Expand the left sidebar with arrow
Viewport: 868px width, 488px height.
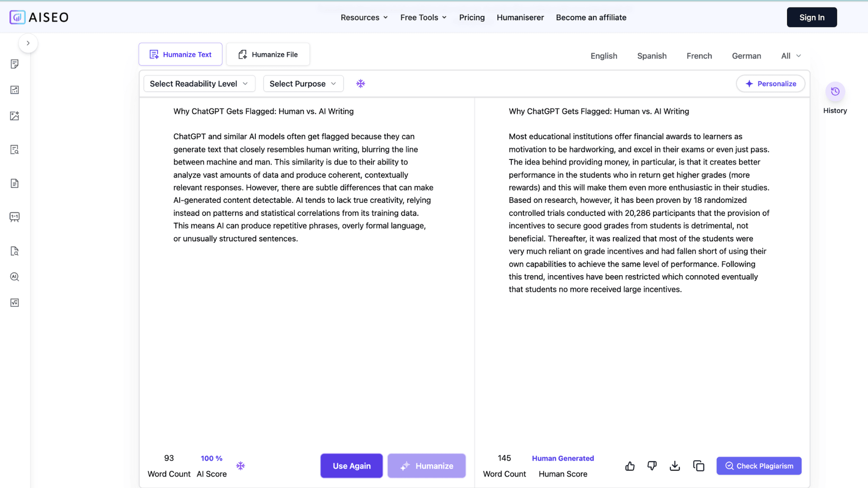[x=28, y=43]
